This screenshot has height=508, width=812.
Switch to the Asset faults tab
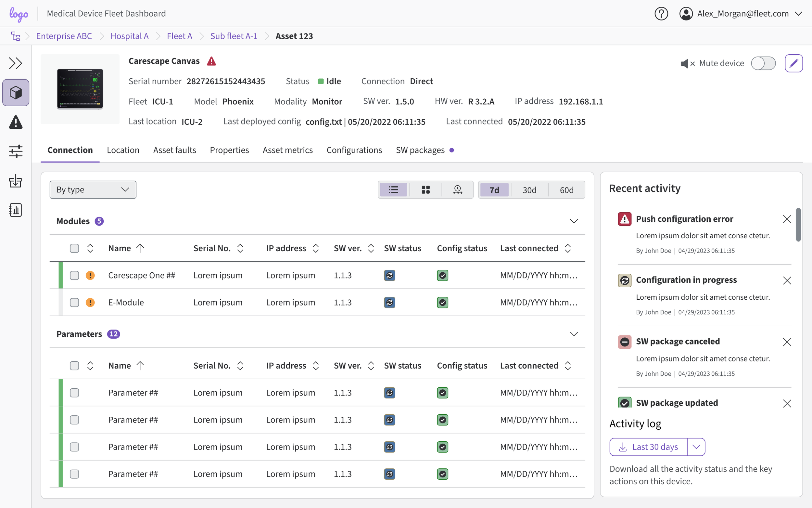174,150
